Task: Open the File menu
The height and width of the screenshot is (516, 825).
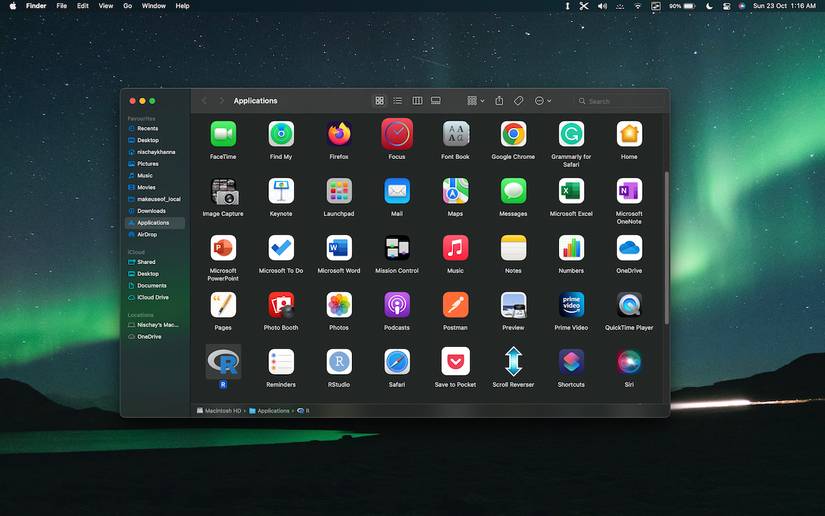Action: 62,6
